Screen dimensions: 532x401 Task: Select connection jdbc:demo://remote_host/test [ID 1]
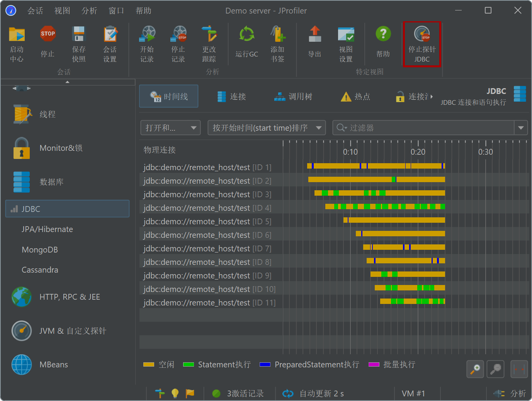click(207, 167)
